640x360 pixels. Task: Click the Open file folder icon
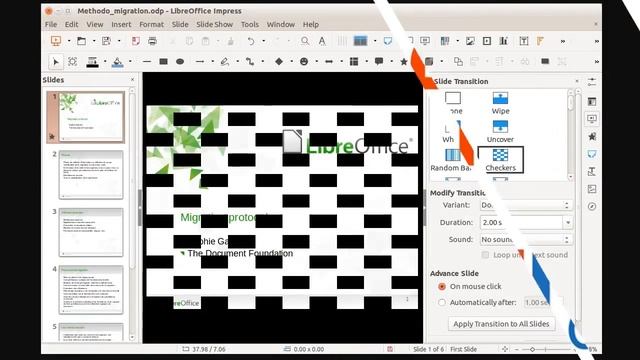[x=81, y=41]
